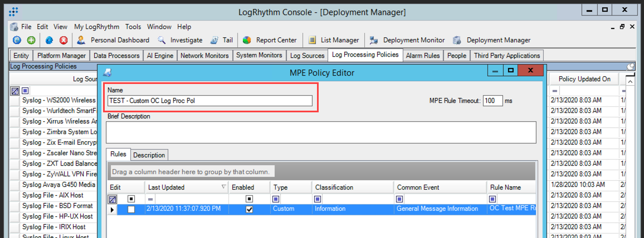Open the Report Center

click(x=270, y=40)
